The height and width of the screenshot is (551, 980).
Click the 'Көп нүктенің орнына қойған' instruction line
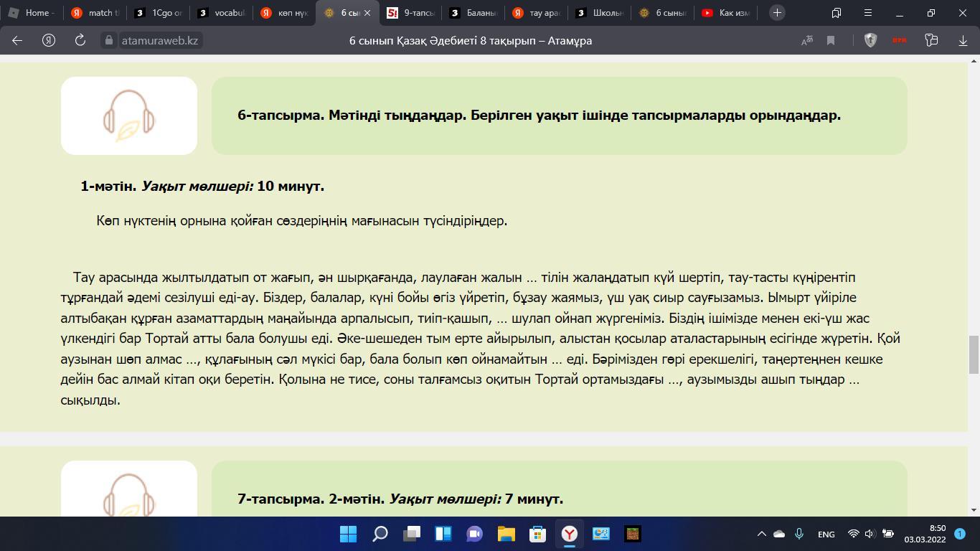pyautogui.click(x=302, y=220)
